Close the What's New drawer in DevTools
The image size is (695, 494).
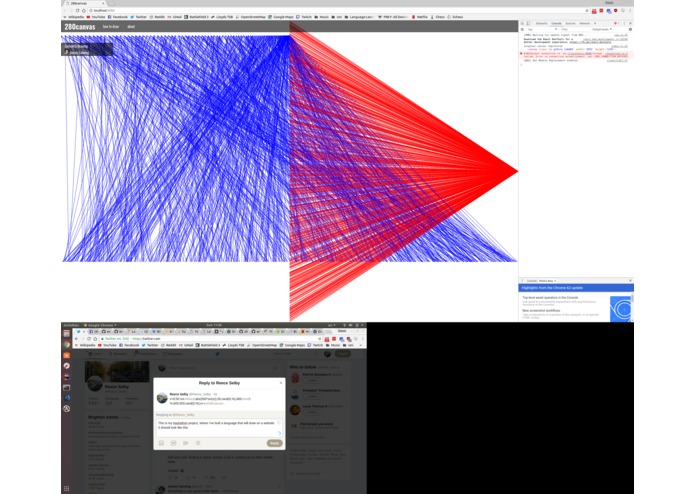630,280
